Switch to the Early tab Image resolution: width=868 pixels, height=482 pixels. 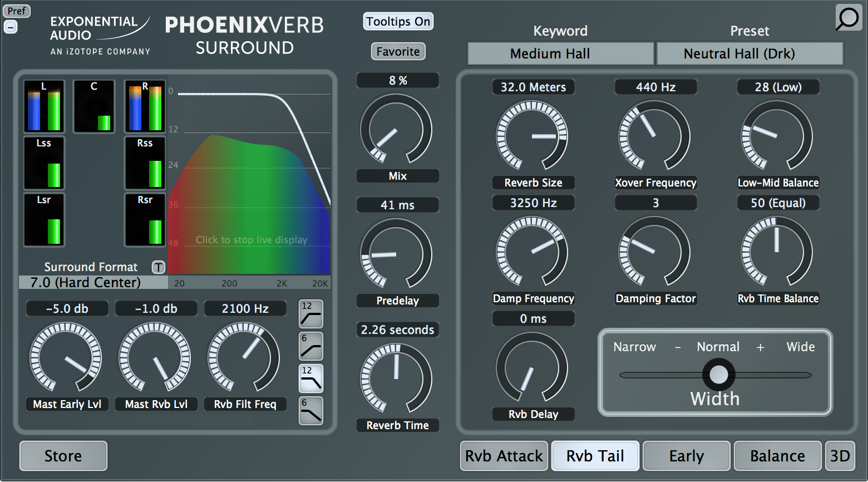[686, 456]
